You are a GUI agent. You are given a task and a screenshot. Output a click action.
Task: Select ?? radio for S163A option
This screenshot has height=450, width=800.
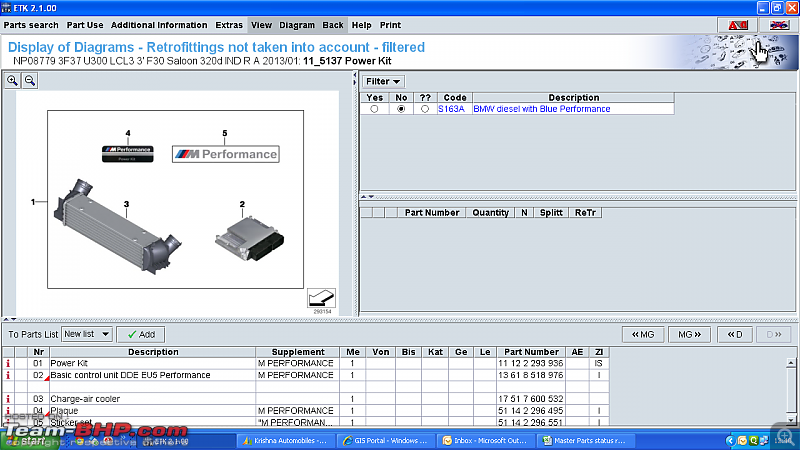425,109
